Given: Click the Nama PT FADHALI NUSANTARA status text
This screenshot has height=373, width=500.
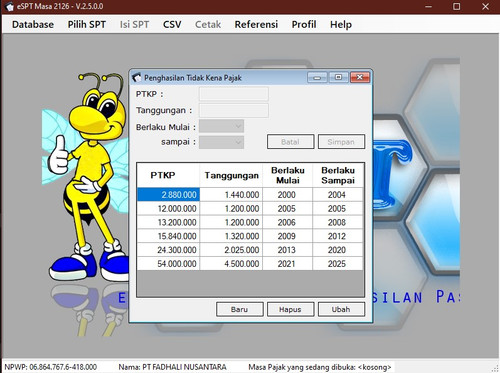Looking at the screenshot, I should tap(172, 367).
